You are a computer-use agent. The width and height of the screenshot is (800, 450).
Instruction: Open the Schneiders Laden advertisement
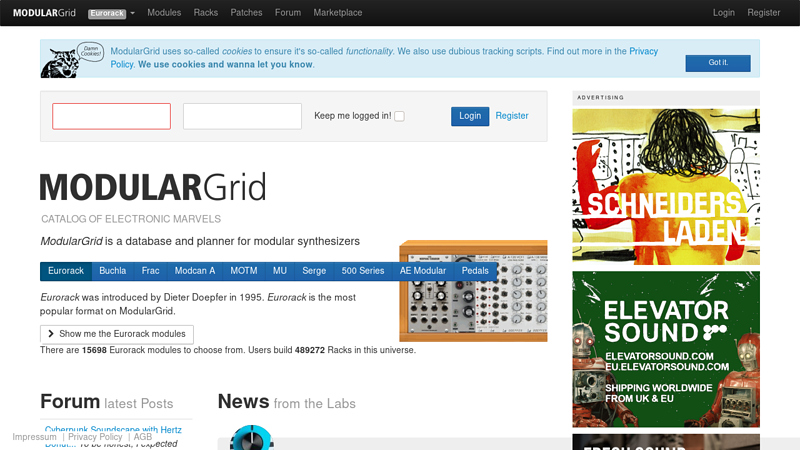click(666, 187)
